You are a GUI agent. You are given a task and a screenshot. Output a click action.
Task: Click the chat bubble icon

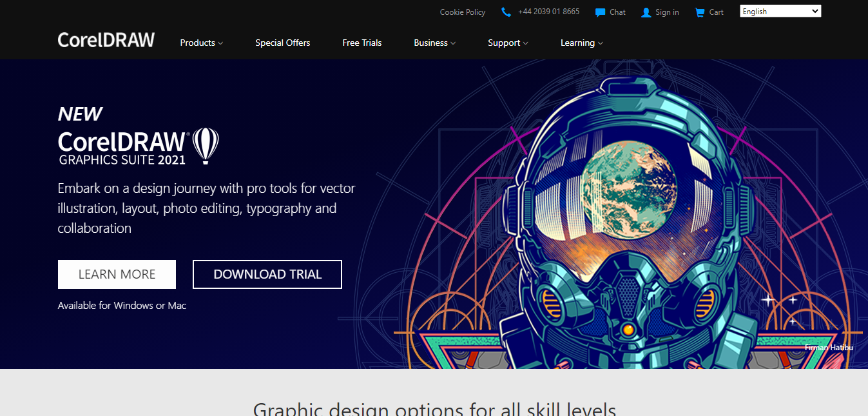pyautogui.click(x=600, y=12)
